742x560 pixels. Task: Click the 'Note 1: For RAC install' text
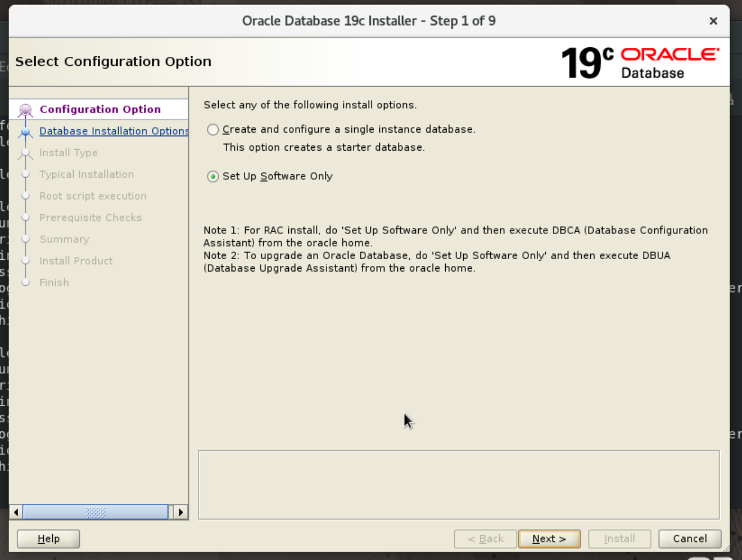click(455, 236)
